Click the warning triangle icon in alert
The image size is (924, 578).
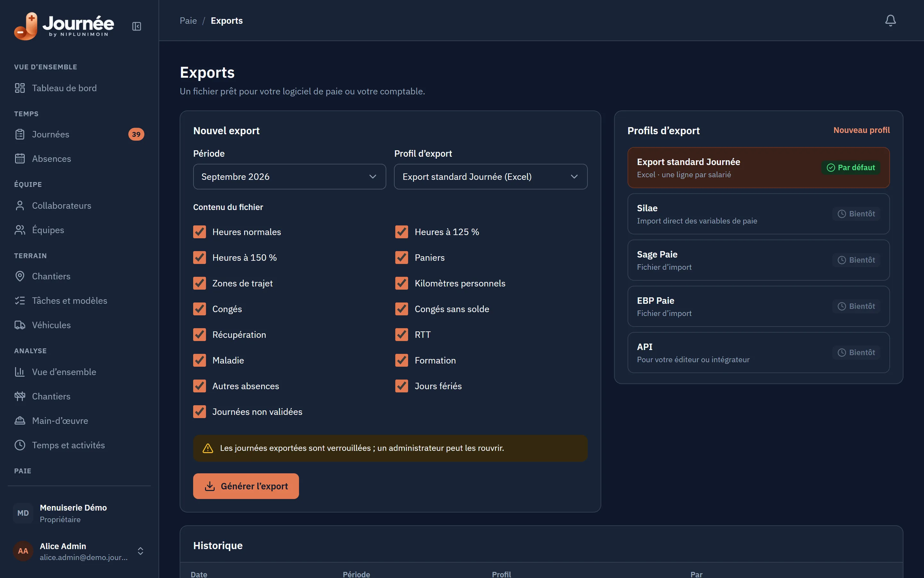208,448
